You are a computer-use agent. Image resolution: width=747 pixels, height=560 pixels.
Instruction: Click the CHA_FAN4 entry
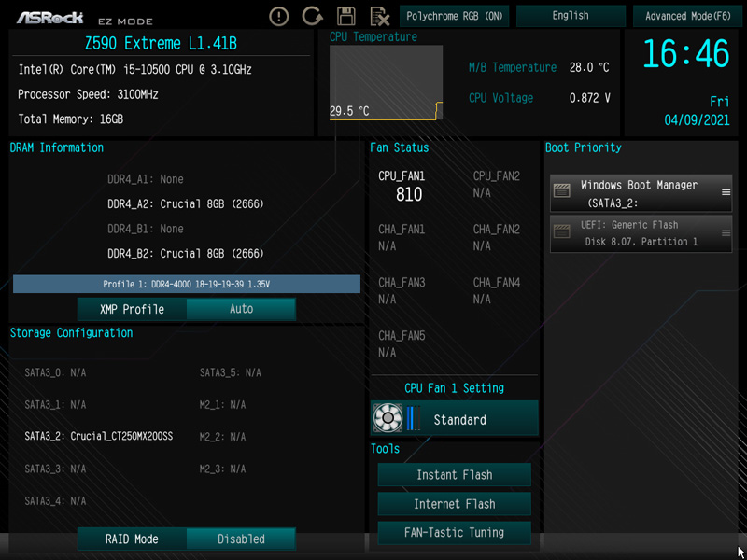pos(496,291)
